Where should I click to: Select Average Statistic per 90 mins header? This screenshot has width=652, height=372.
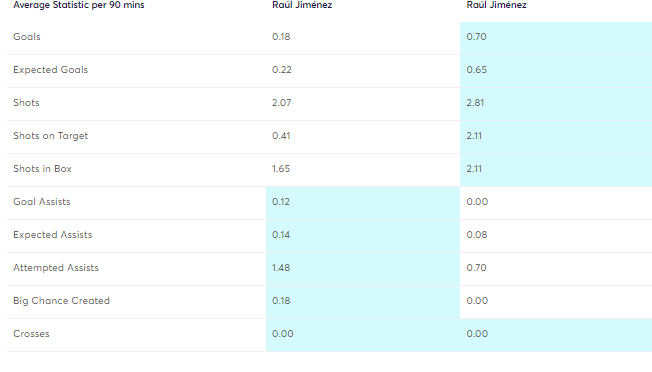point(79,5)
